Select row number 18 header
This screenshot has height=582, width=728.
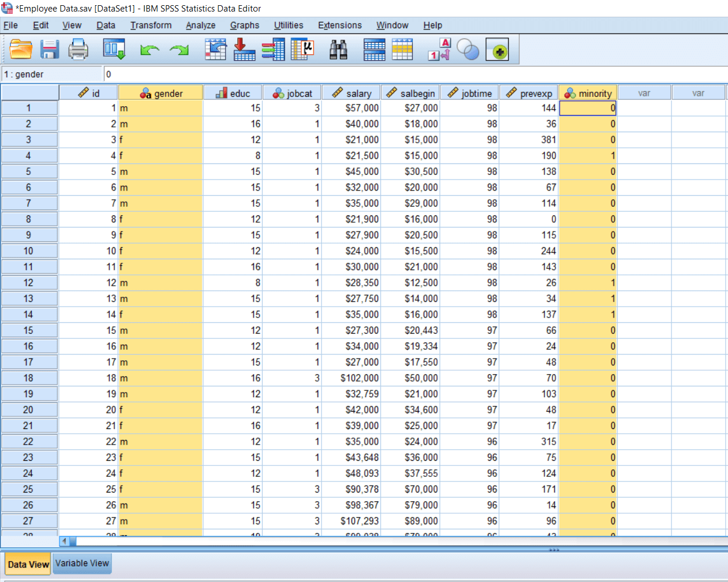pyautogui.click(x=29, y=378)
